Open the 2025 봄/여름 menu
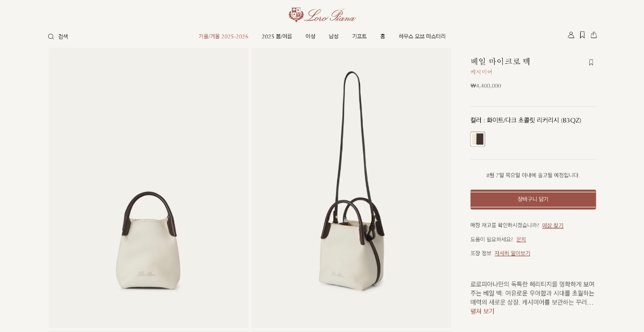 (x=277, y=37)
